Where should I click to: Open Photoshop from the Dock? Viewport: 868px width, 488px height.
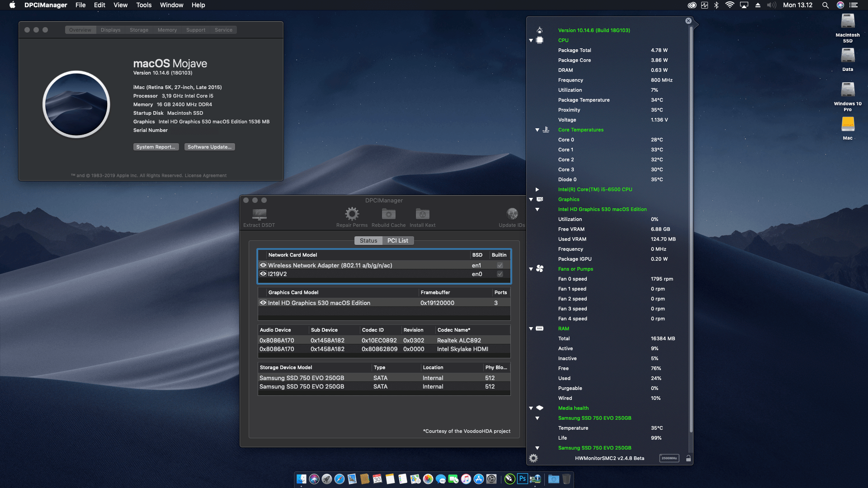pyautogui.click(x=522, y=479)
